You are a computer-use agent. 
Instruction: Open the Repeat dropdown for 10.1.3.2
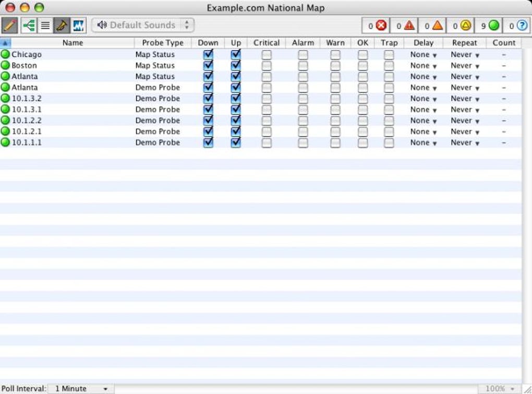click(465, 99)
